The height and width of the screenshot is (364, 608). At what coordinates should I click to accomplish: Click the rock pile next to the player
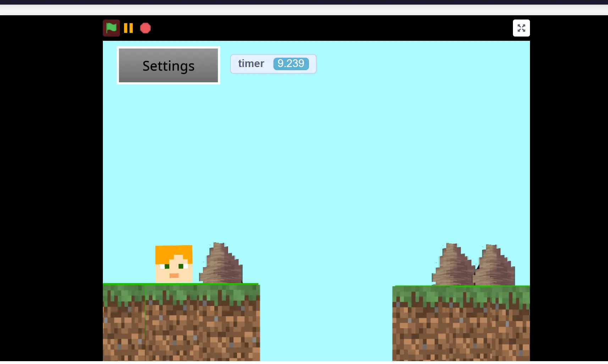pos(221,263)
